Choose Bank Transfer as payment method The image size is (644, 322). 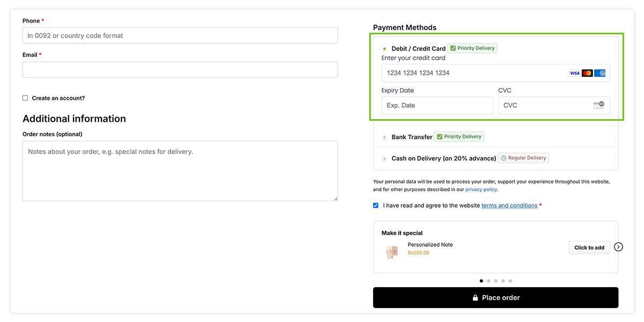[x=384, y=137]
